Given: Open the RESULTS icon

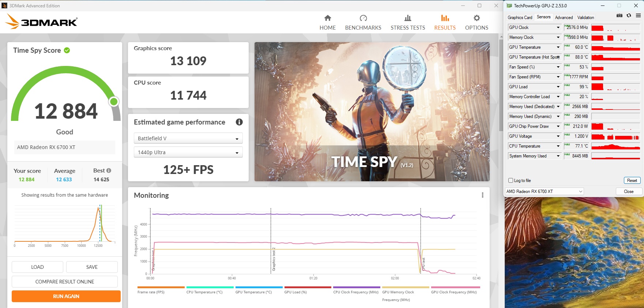Looking at the screenshot, I should [445, 18].
